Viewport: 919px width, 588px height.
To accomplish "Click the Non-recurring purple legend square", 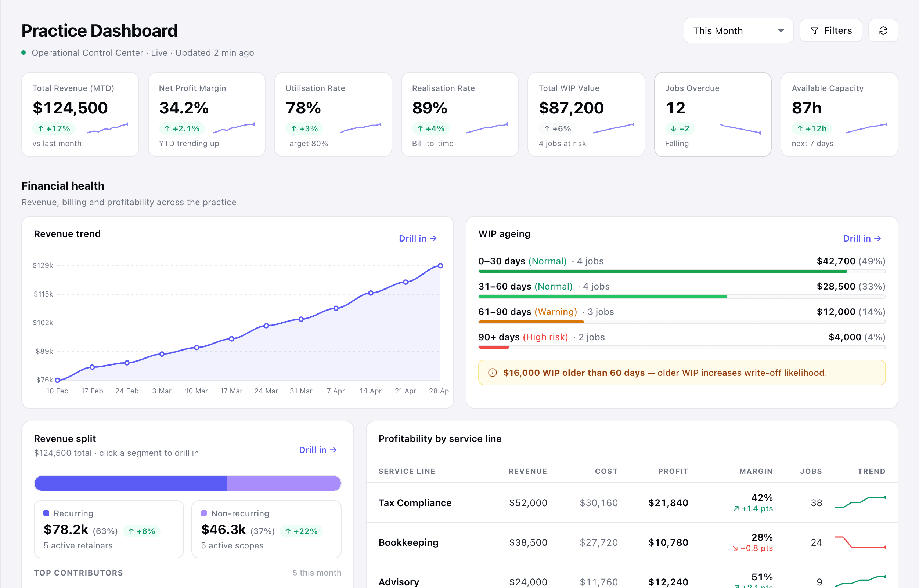I will (204, 513).
